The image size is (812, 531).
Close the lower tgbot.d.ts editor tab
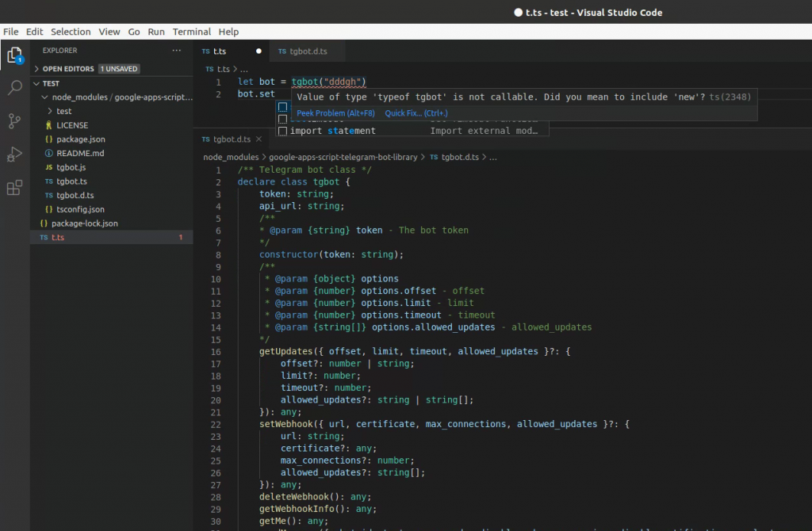(259, 139)
